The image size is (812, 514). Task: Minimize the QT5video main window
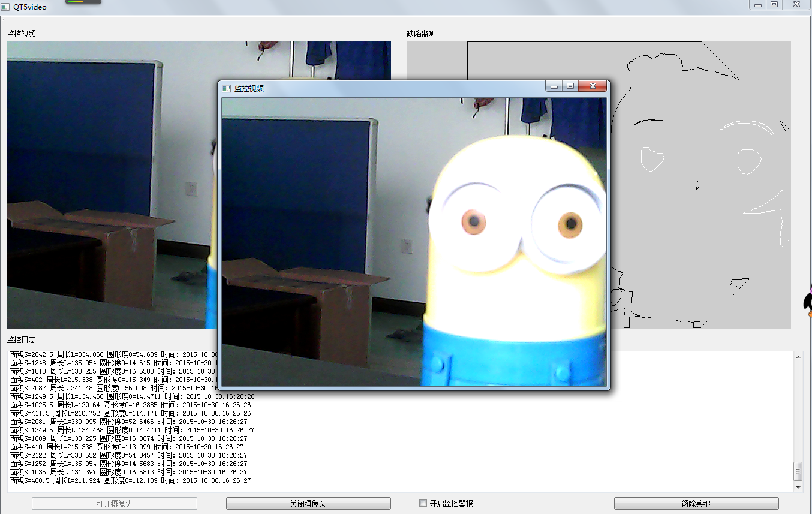[x=758, y=5]
